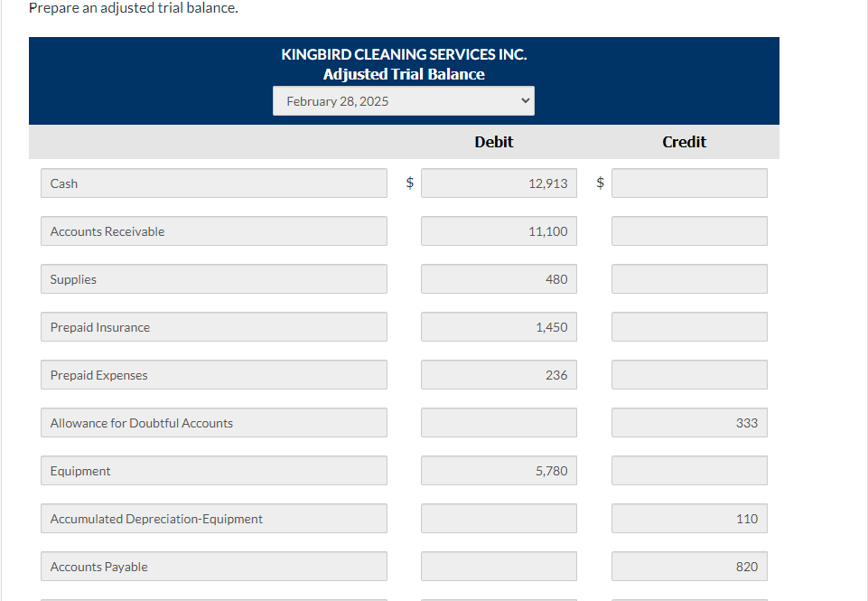The width and height of the screenshot is (868, 601).
Task: Click the debit field containing 11,100
Action: point(498,230)
